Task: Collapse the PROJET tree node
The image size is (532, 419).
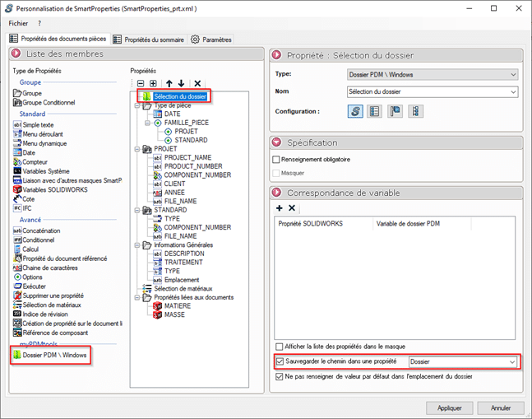Action: 137,149
